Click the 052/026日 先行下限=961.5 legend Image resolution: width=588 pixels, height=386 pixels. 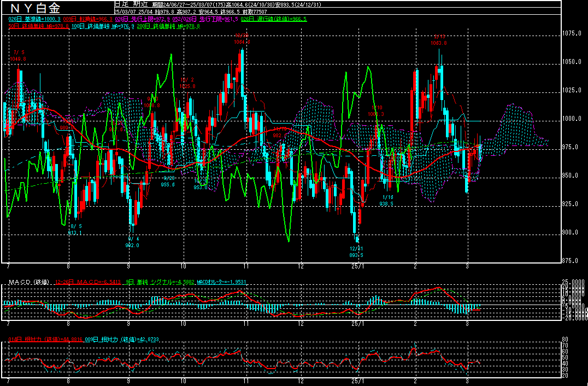pos(205,19)
